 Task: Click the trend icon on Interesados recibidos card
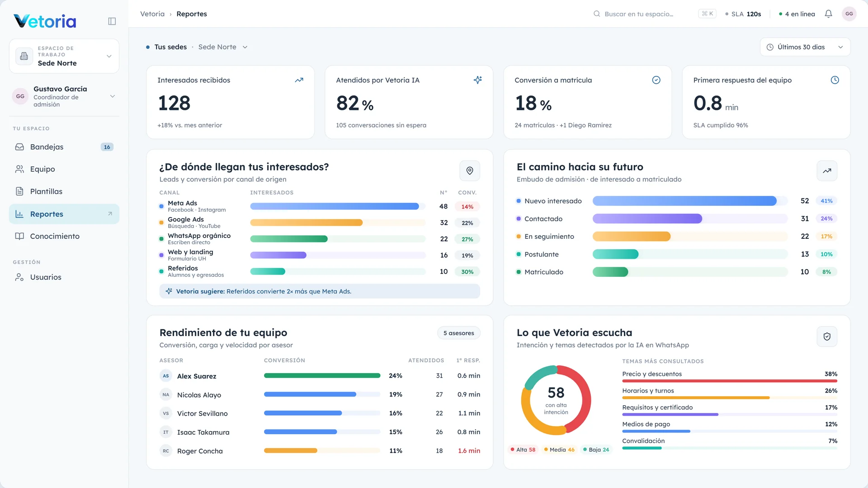(299, 80)
